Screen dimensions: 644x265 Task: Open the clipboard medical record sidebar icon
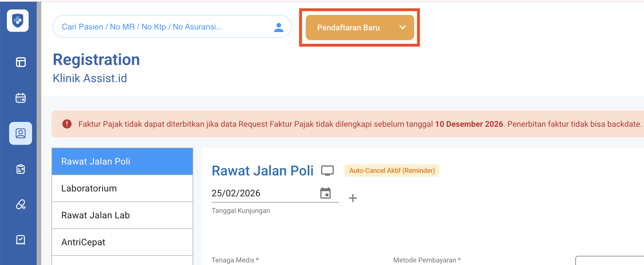pos(21,169)
